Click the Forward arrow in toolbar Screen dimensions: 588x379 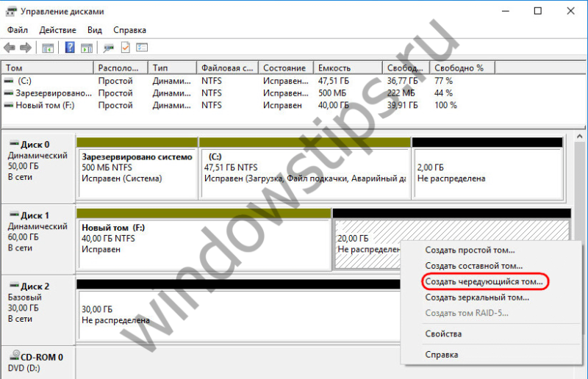25,48
